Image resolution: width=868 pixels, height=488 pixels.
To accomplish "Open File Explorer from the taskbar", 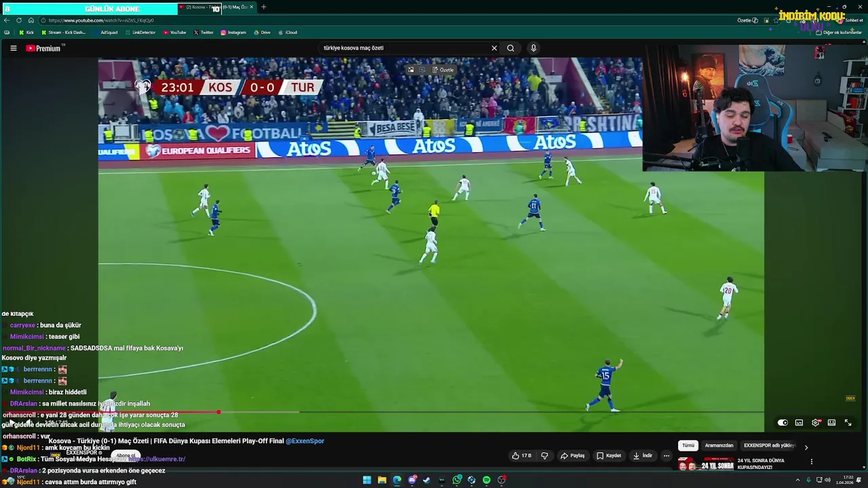I will 382,480.
